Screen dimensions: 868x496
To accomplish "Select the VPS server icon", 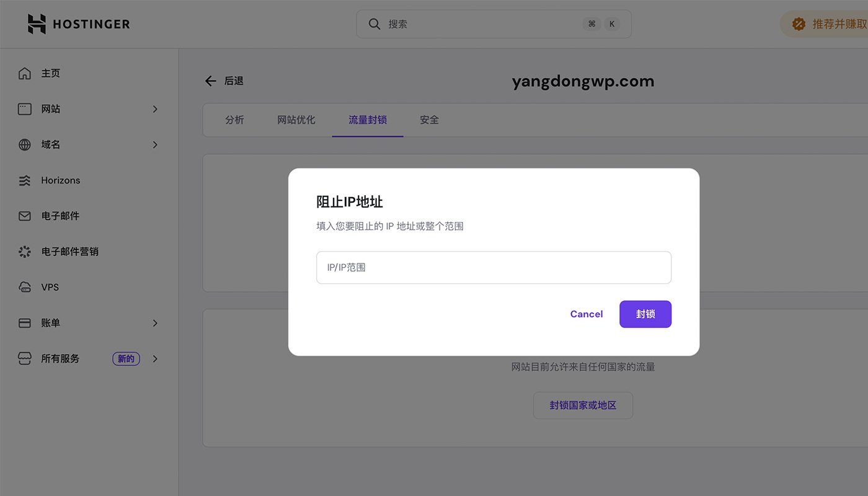I will tap(24, 287).
